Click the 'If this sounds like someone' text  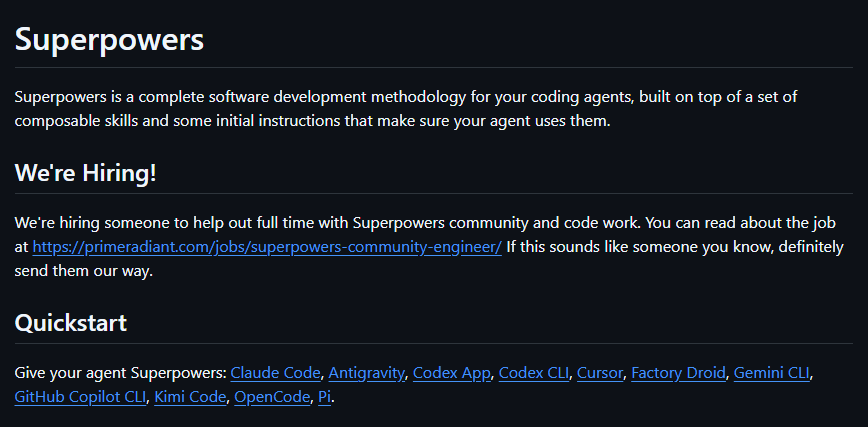[674, 247]
